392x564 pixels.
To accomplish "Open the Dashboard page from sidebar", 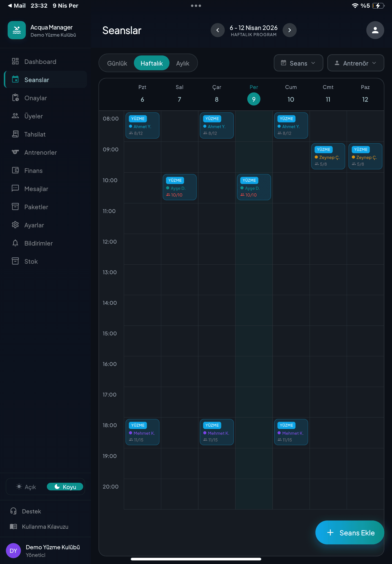I will [45, 62].
